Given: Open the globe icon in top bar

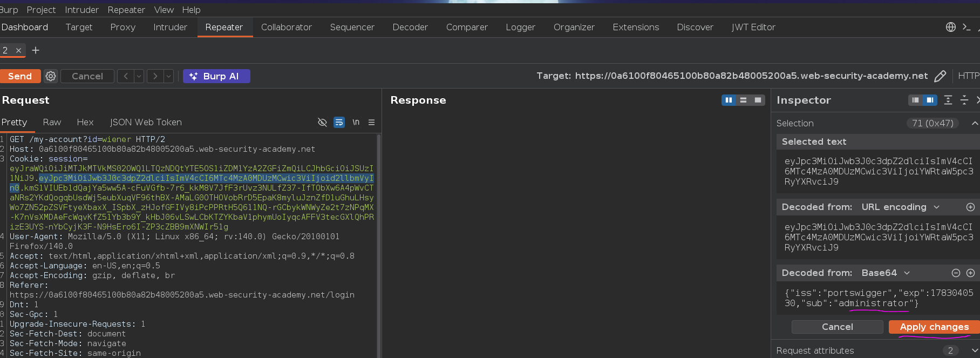Looking at the screenshot, I should tap(951, 27).
